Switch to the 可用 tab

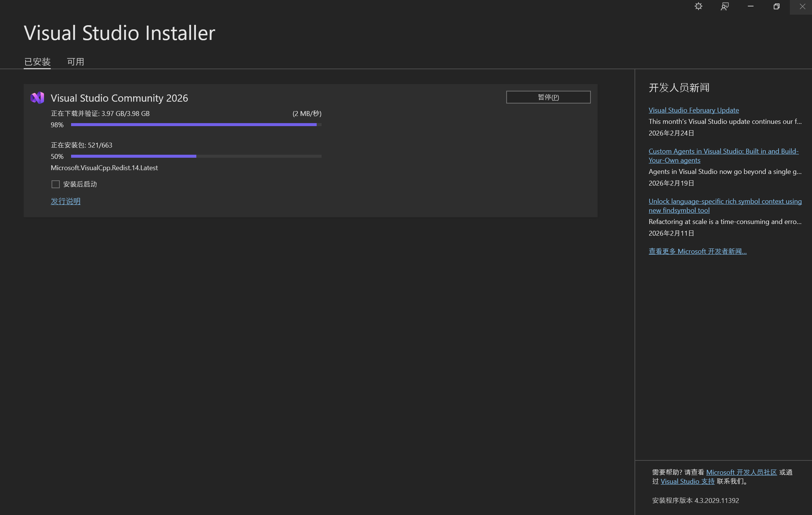pos(75,62)
